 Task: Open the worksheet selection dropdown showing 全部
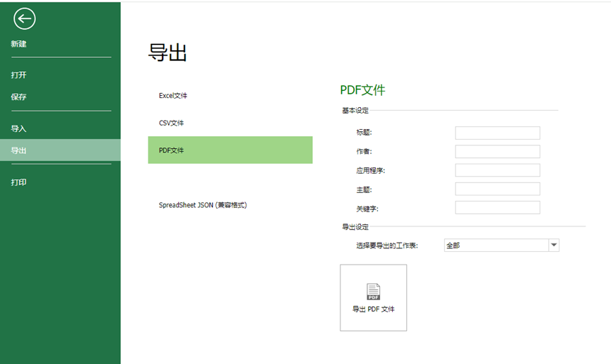(502, 245)
